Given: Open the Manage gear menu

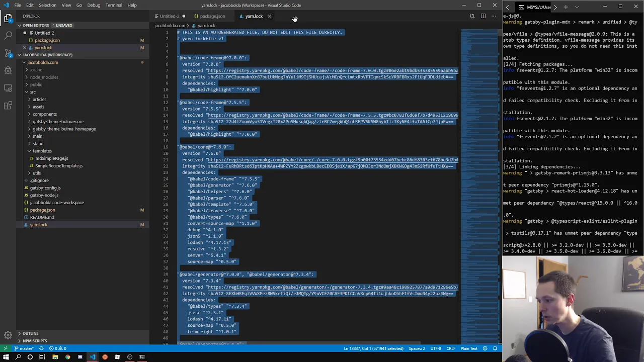Looking at the screenshot, I should pos(8,335).
